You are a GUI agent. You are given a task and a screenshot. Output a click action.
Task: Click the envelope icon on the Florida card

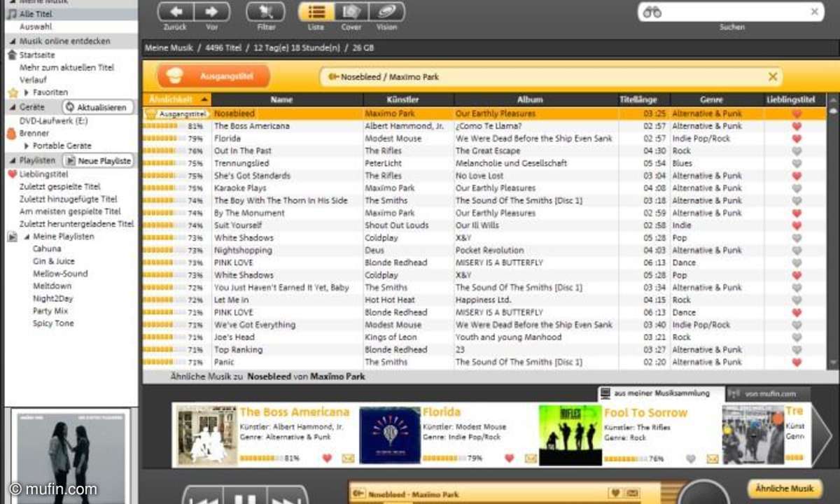[x=531, y=458]
